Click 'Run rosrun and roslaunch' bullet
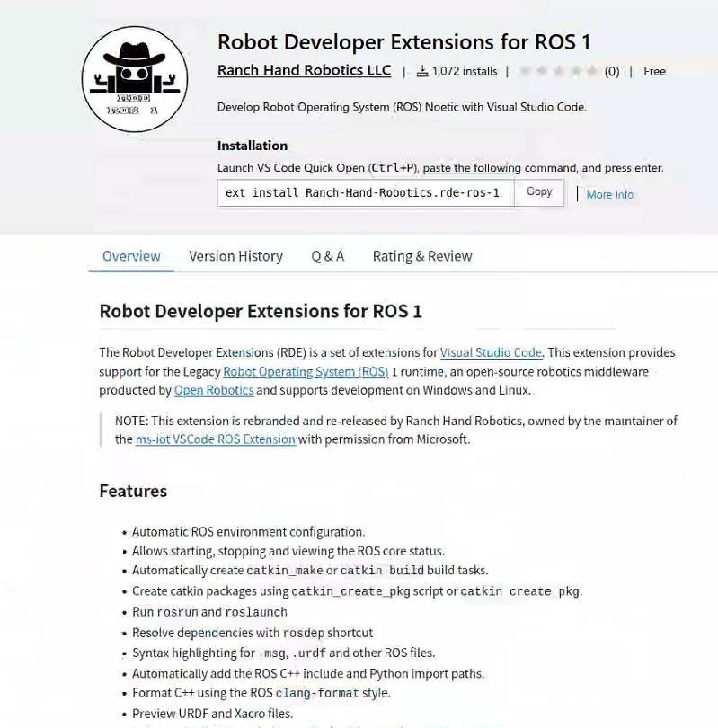 click(x=209, y=612)
